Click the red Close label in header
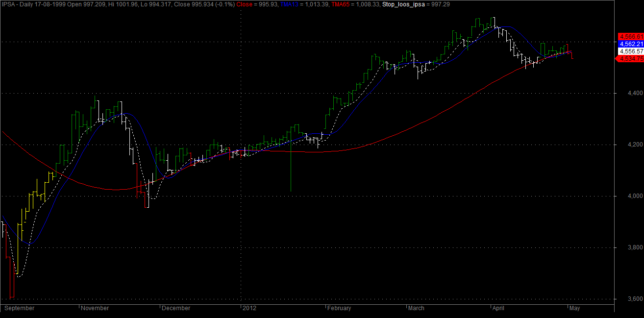Image resolution: width=644 pixels, height=318 pixels. [245, 4]
